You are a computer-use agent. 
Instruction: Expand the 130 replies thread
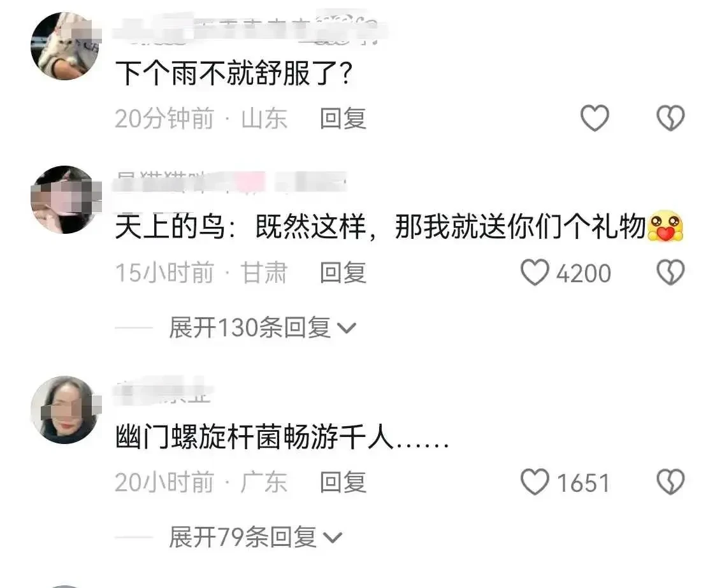pos(263,328)
